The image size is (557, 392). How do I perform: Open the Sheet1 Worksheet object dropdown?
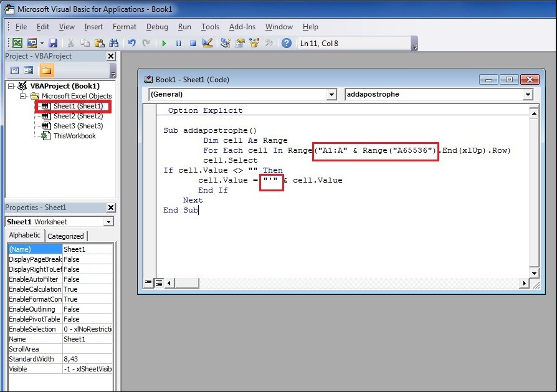click(x=108, y=222)
